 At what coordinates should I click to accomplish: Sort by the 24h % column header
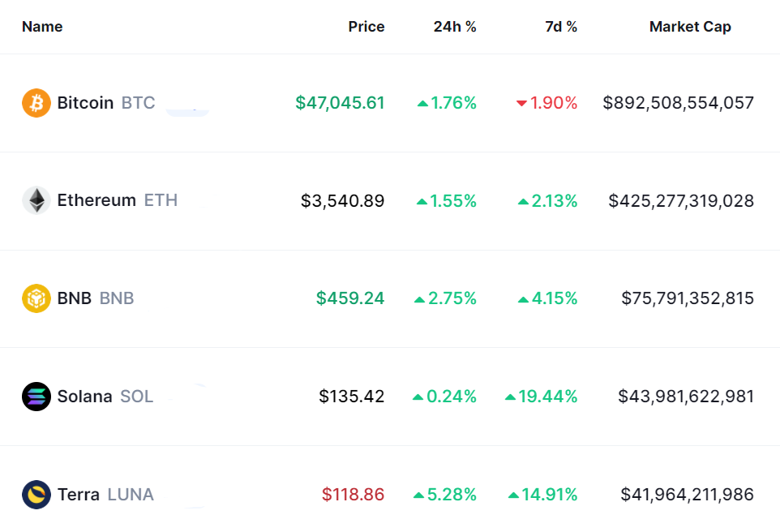(455, 27)
